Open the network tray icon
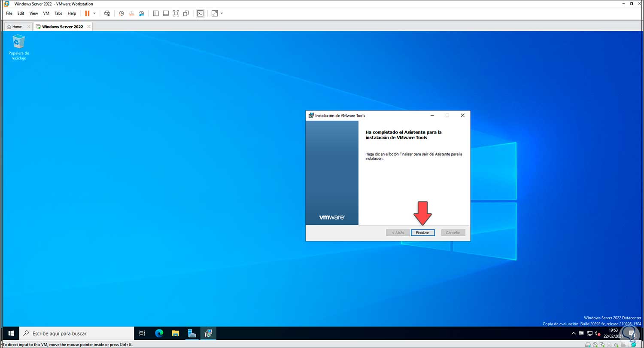 [x=589, y=333]
